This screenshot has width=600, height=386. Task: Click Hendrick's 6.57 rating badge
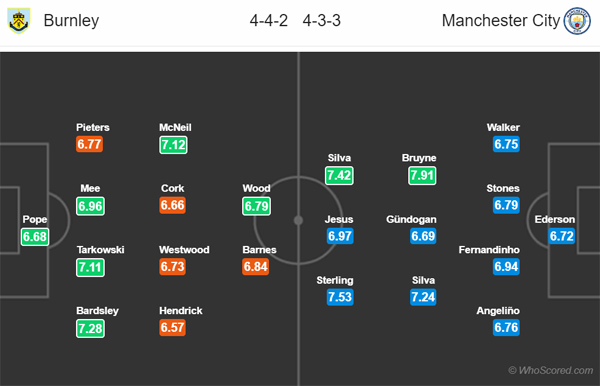[x=173, y=327]
